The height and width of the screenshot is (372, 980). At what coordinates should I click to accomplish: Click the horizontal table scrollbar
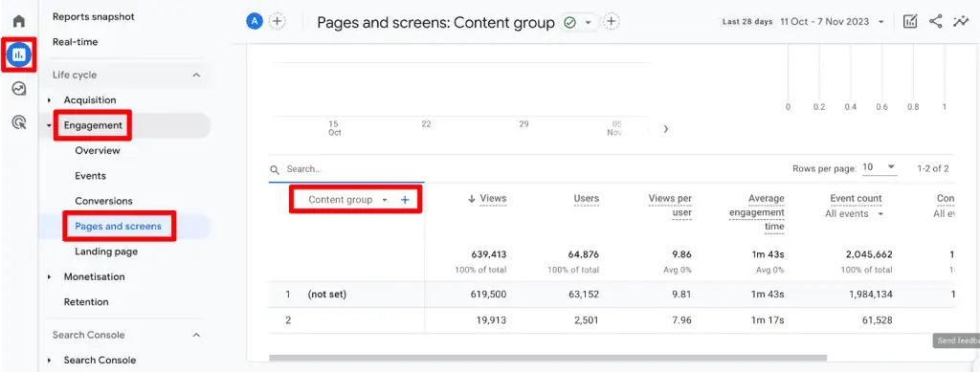coord(547,359)
